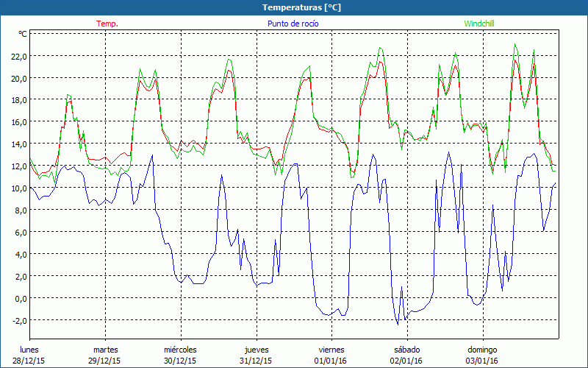588x368 pixels.
Task: Select the lunes day label
Action: click(x=29, y=350)
